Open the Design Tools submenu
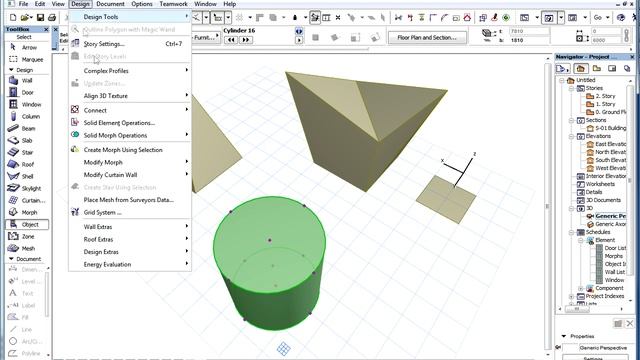The image size is (640, 360). [130, 17]
